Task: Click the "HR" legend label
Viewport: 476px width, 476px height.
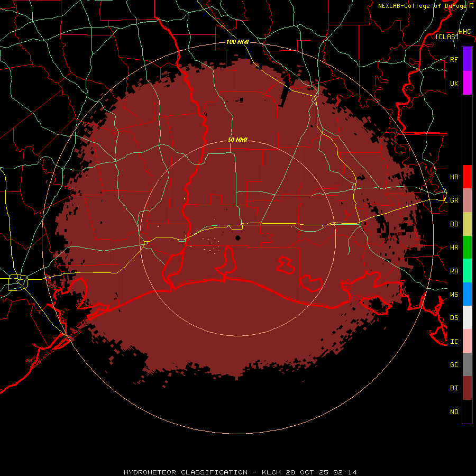Action: [454, 248]
